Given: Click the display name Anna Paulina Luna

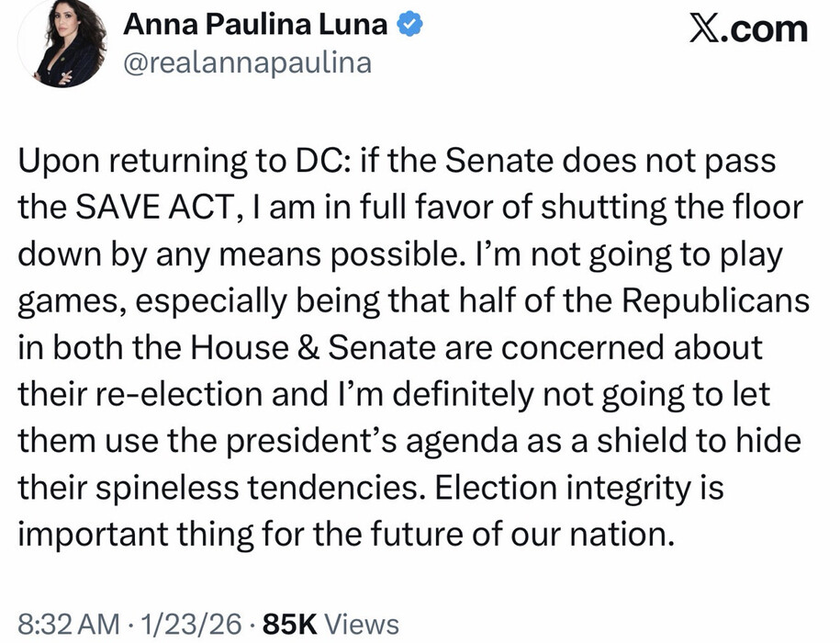Looking at the screenshot, I should 255,26.
